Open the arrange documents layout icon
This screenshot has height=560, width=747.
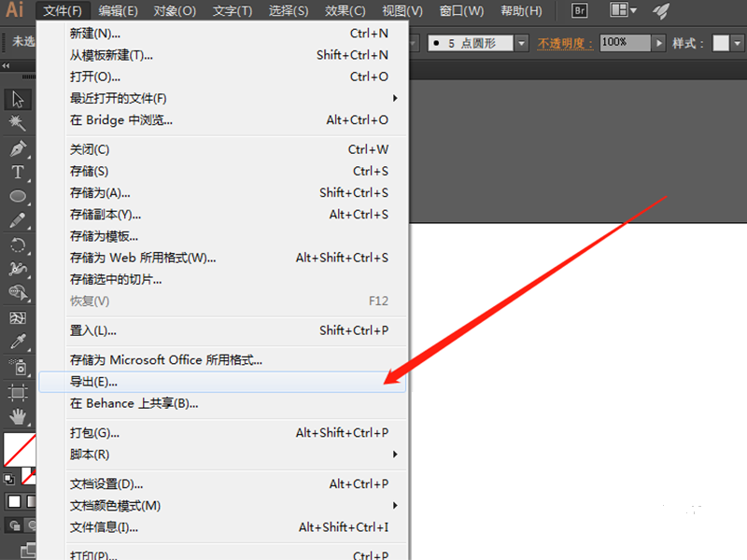[x=623, y=10]
